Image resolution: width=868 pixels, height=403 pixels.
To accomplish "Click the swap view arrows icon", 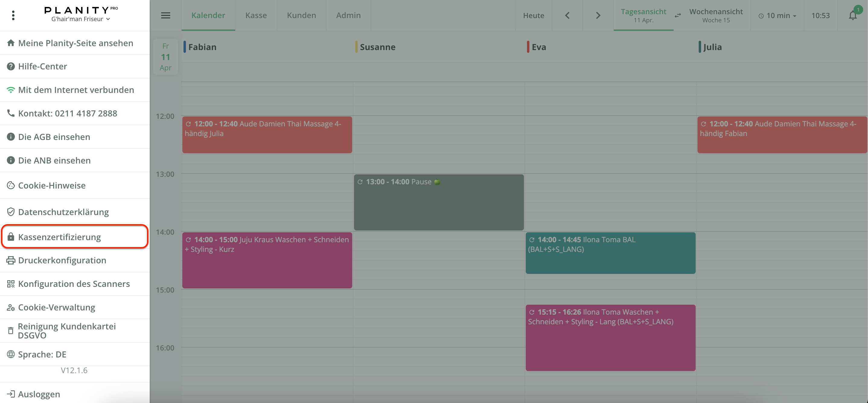I will (678, 15).
